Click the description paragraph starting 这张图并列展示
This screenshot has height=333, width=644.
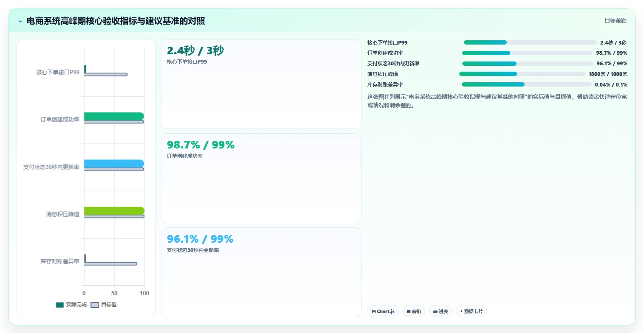tap(497, 101)
